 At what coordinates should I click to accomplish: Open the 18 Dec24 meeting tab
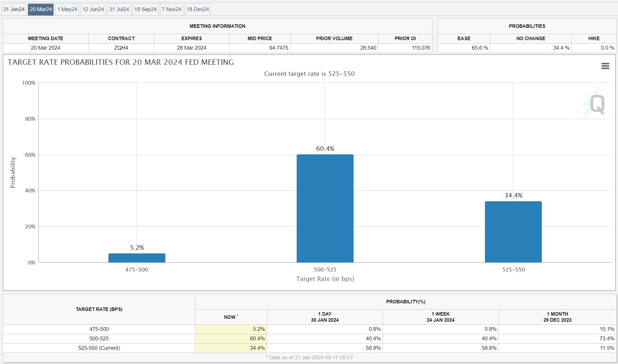pyautogui.click(x=198, y=9)
